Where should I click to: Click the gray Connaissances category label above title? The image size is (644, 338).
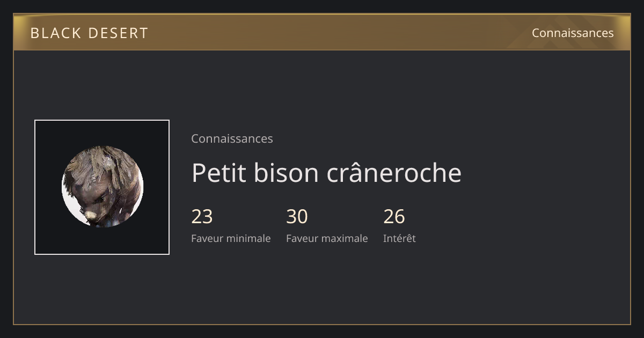(x=232, y=138)
